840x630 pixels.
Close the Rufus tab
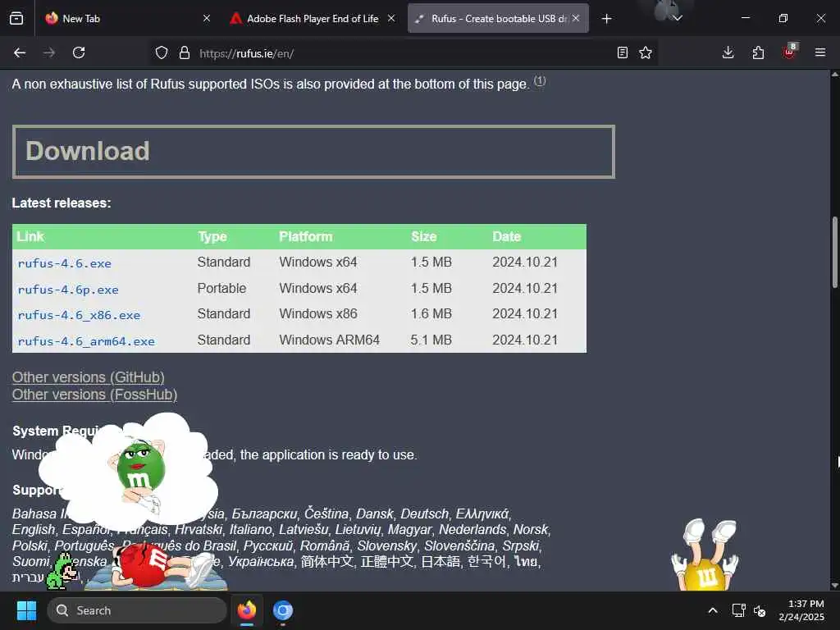click(x=576, y=18)
